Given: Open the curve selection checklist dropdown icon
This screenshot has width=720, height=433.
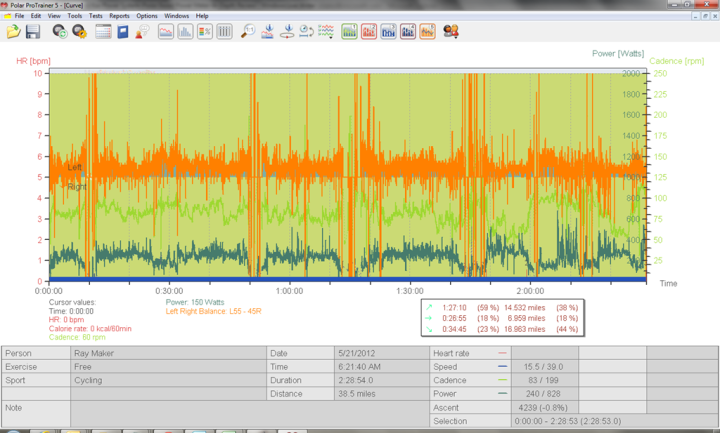Looking at the screenshot, I should (x=326, y=32).
